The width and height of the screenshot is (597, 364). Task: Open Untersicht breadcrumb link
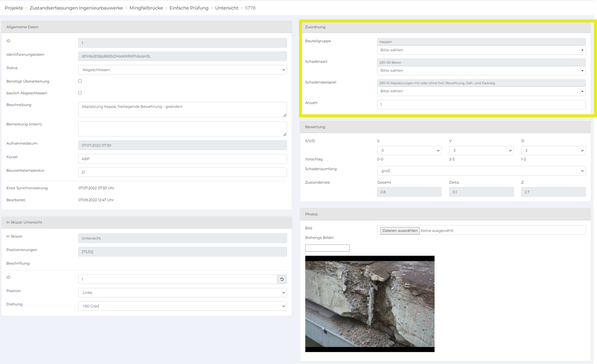[x=227, y=8]
